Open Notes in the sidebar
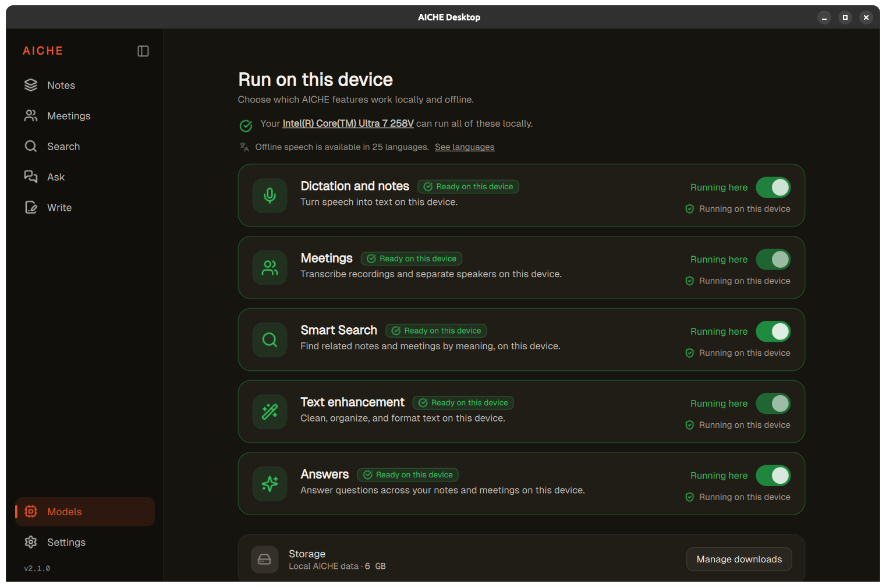Image resolution: width=886 pixels, height=588 pixels. pyautogui.click(x=85, y=85)
